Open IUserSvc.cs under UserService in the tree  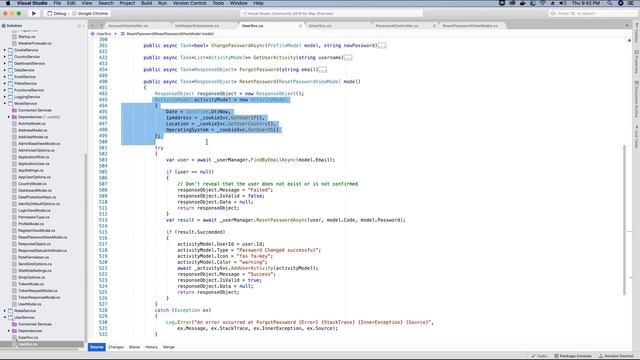tap(28, 338)
